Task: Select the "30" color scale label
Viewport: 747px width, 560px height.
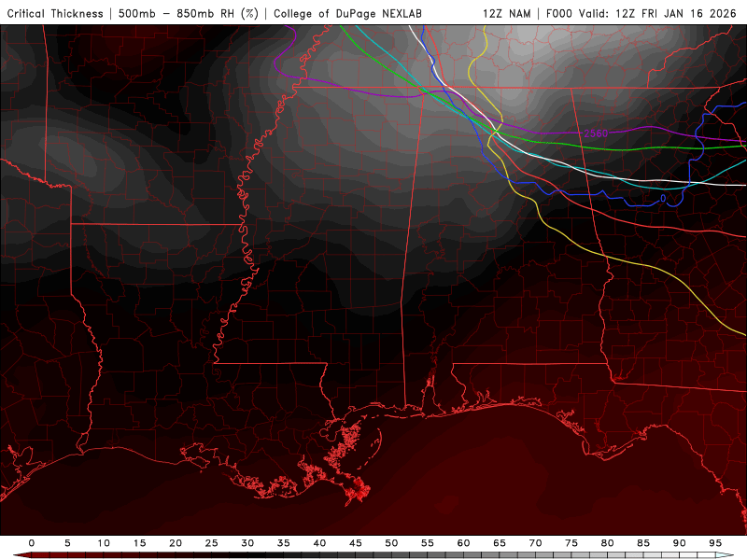Action: tap(247, 543)
